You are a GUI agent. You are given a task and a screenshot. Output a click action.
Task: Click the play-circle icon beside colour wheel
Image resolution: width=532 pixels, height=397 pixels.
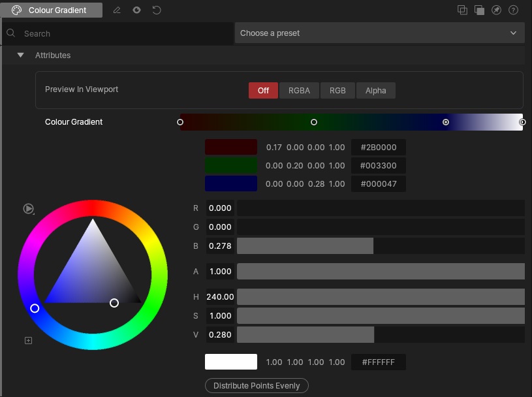(x=29, y=209)
